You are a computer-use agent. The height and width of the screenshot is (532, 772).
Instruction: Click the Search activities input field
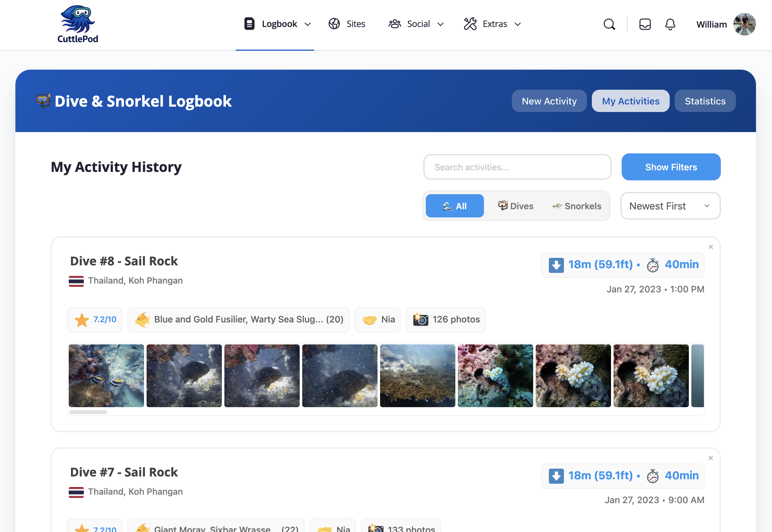tap(517, 167)
